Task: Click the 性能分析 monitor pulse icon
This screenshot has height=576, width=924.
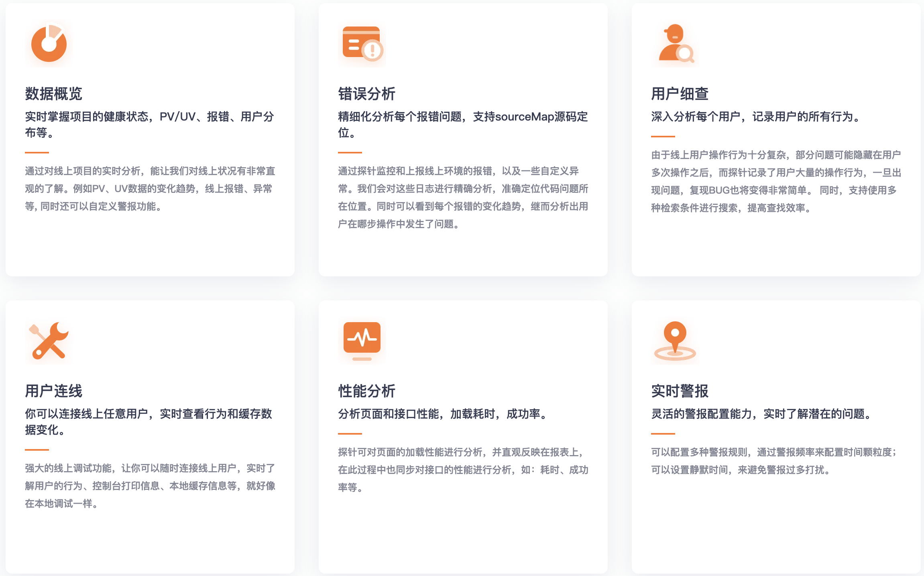Action: pyautogui.click(x=362, y=341)
